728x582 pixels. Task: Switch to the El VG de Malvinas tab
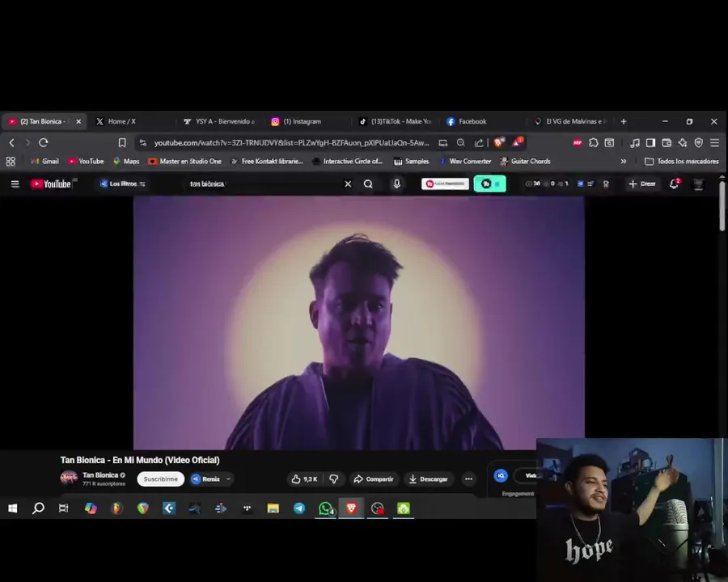572,121
